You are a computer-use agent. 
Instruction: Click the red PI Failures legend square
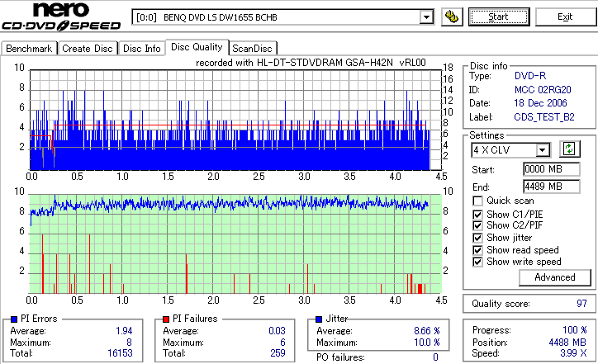click(166, 319)
